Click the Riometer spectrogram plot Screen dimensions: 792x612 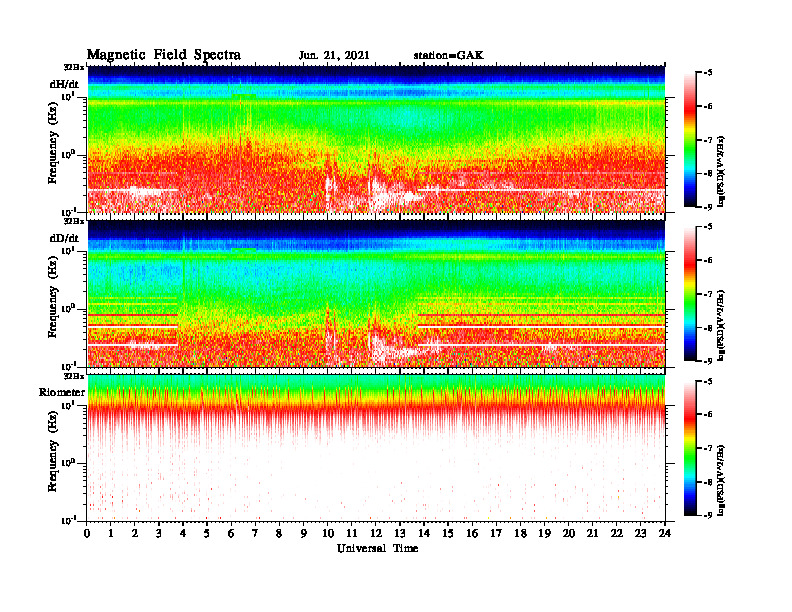click(x=376, y=448)
